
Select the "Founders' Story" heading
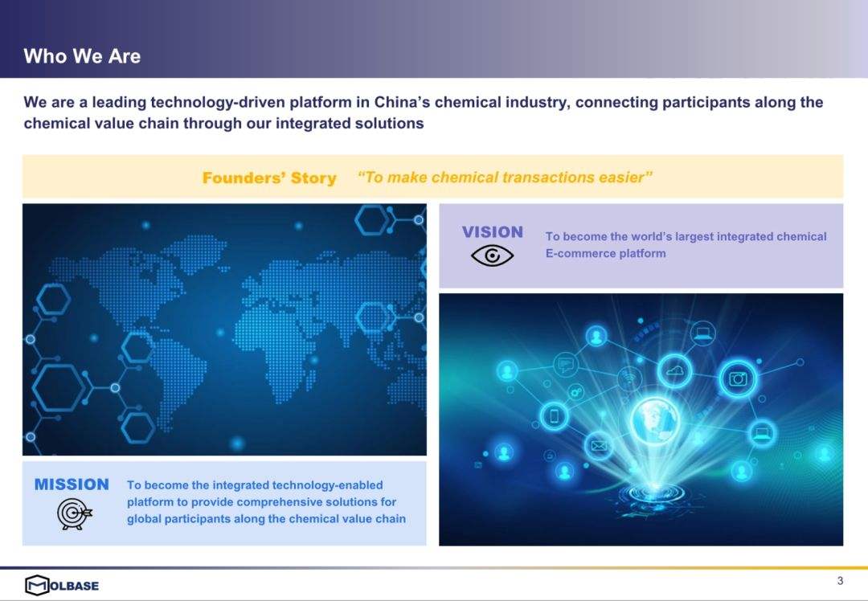268,178
